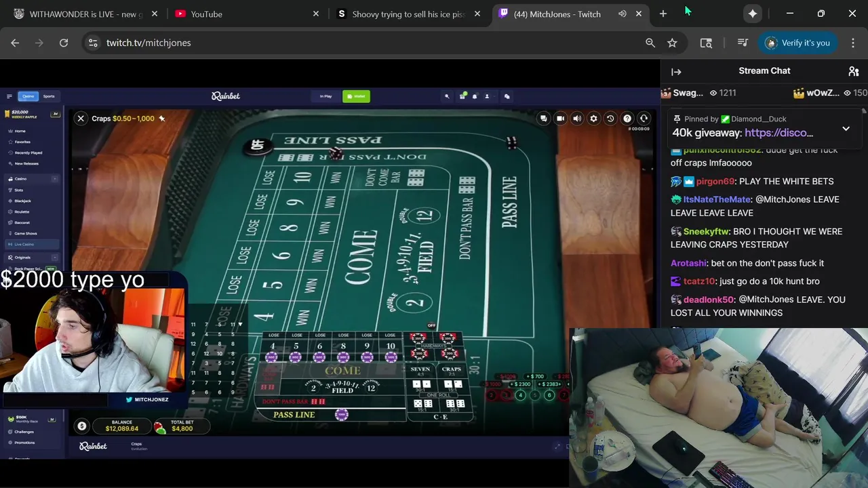This screenshot has width=868, height=488.
Task: Click the Verify it's you button
Action: [798, 43]
